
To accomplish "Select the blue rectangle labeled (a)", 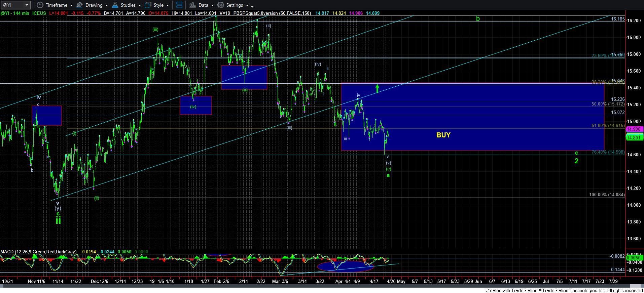I will pos(244,77).
